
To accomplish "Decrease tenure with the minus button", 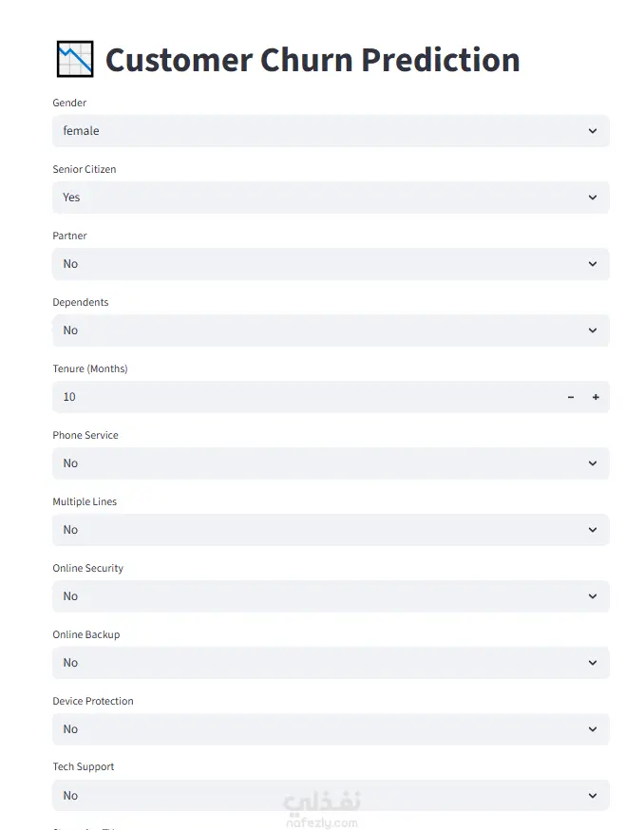I will [x=570, y=397].
